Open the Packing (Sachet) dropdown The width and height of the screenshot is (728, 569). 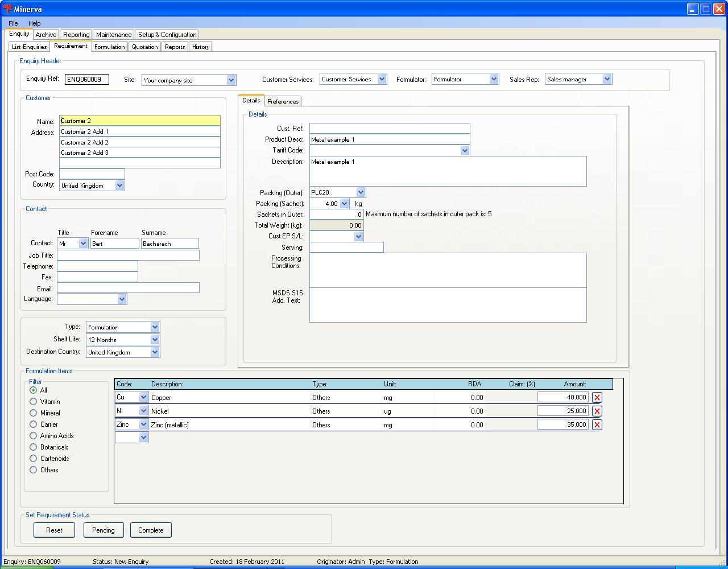pos(344,204)
